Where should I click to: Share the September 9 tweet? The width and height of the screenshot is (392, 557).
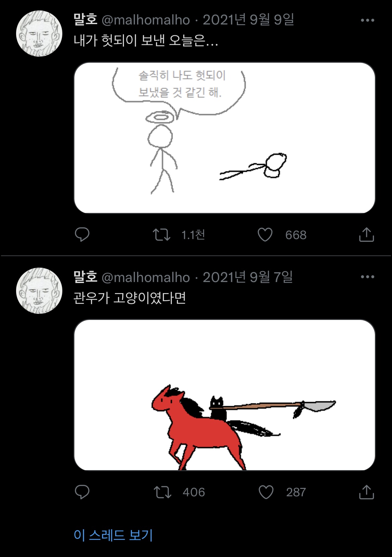366,234
